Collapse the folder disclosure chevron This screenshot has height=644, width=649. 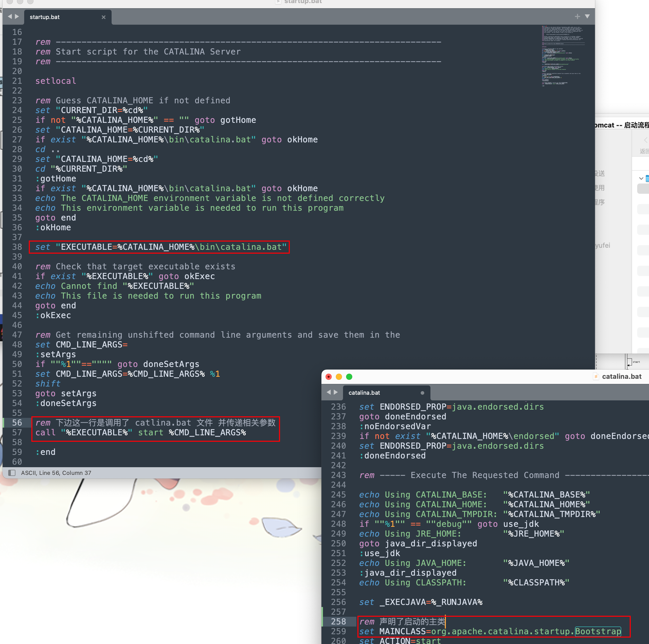pos(641,178)
